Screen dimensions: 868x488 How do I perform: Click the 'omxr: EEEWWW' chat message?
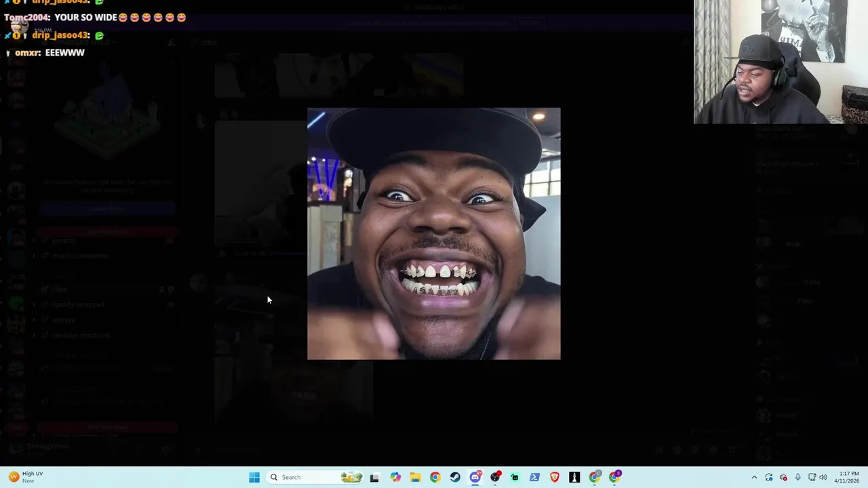coord(45,53)
